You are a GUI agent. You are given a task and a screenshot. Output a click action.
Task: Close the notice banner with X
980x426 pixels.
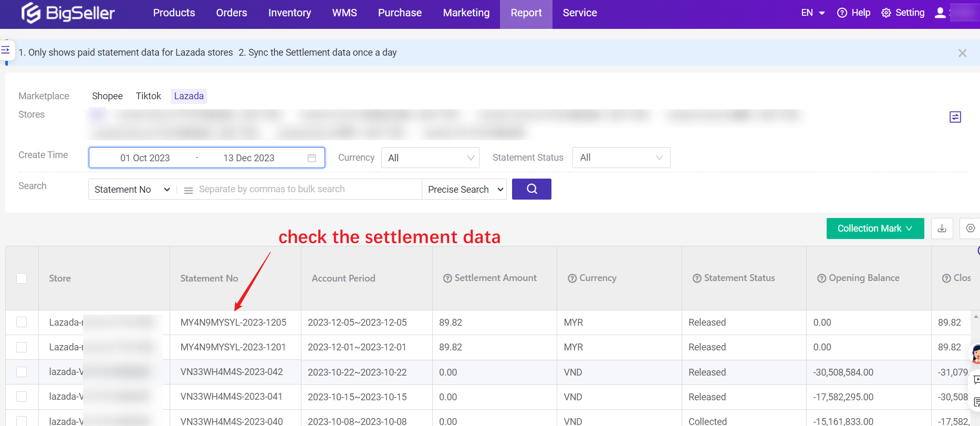(x=962, y=53)
